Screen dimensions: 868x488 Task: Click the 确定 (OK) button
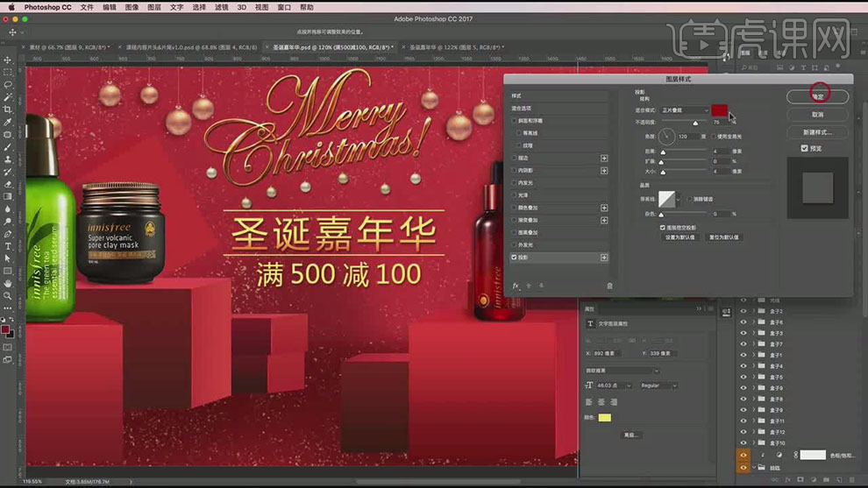point(818,96)
